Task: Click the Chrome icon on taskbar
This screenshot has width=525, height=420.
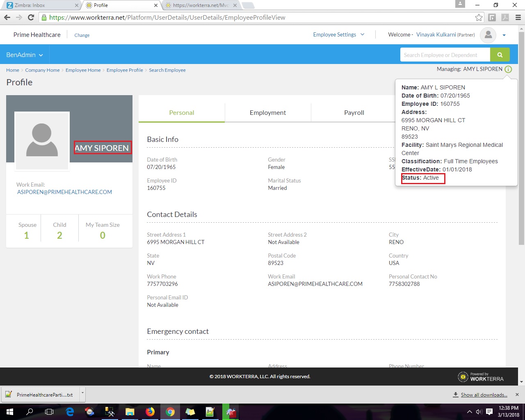Action: [170, 412]
